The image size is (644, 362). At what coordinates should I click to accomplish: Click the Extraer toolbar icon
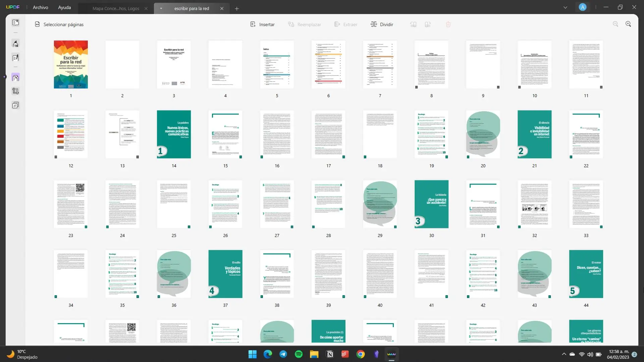click(x=337, y=24)
